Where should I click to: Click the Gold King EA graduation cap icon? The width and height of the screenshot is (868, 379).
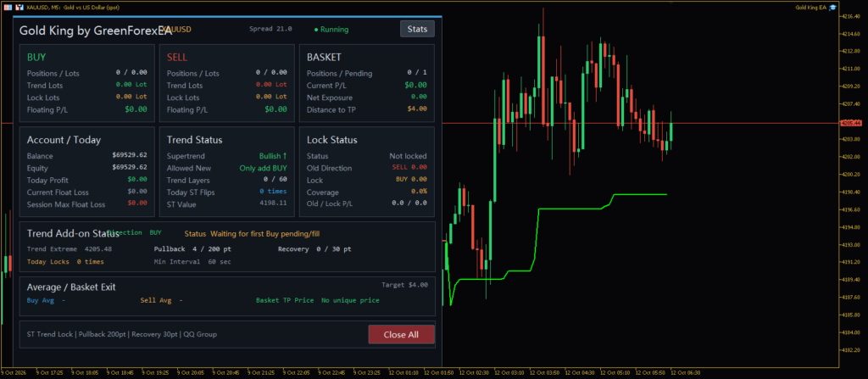click(x=833, y=7)
